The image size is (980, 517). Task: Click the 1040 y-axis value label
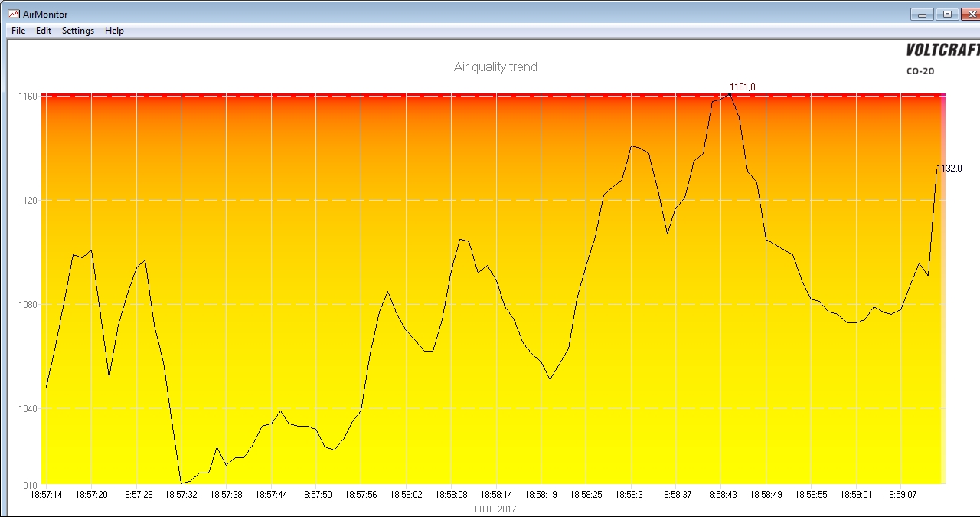[x=28, y=409]
